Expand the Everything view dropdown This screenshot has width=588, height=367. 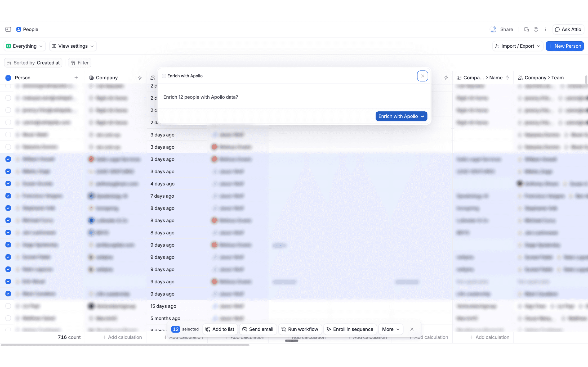pos(25,46)
